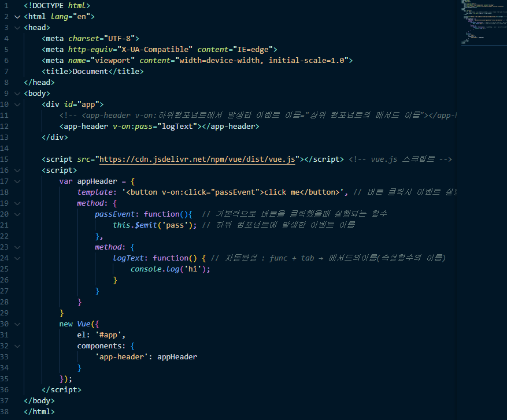Click the closing head tag on line 8

tap(39, 83)
